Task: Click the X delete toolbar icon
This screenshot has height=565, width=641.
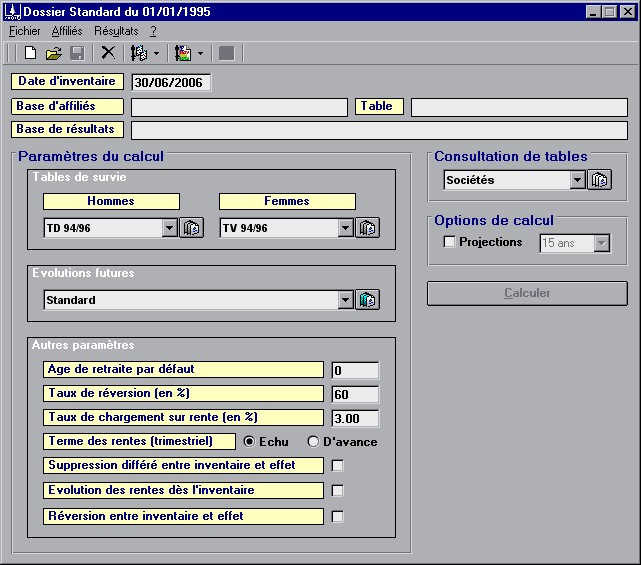Action: point(108,53)
